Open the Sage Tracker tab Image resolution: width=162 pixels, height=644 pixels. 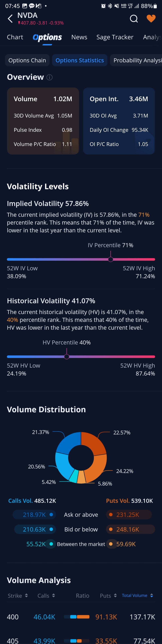pyautogui.click(x=115, y=37)
